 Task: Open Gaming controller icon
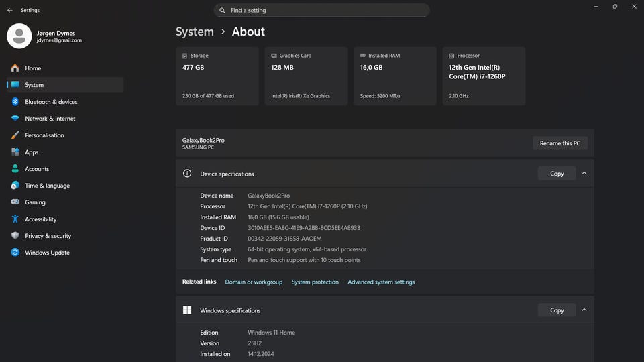[x=15, y=202]
